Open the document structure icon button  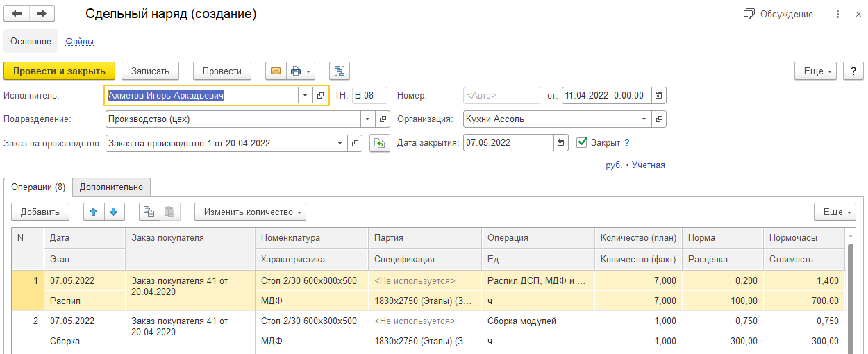340,71
